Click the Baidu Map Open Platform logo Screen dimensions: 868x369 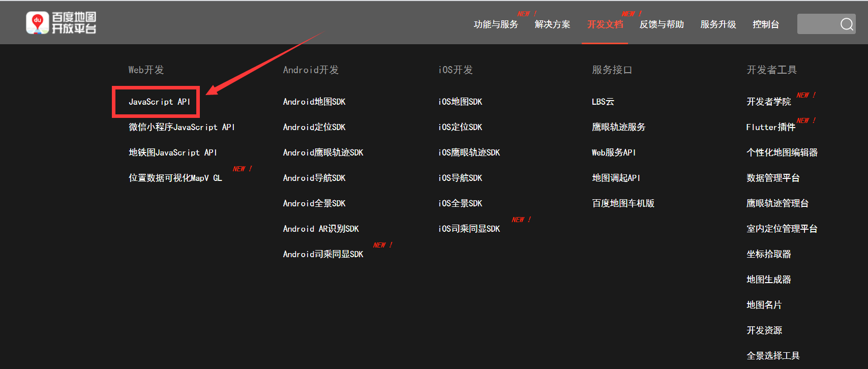click(x=61, y=23)
